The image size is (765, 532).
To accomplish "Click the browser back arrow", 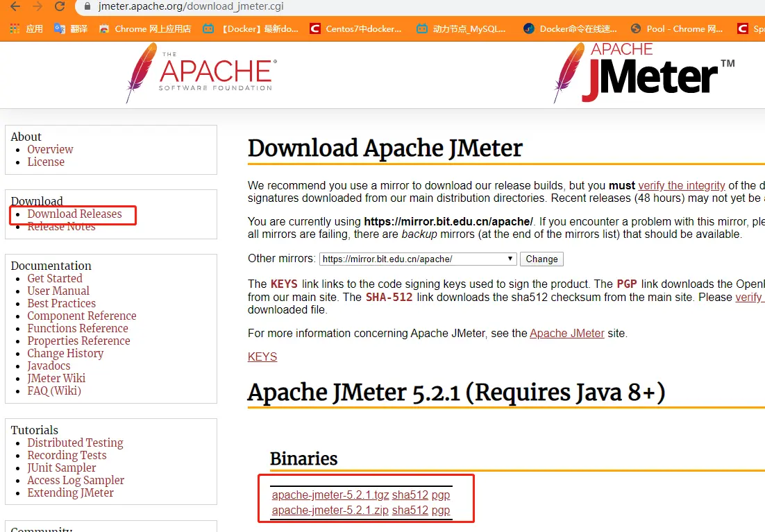I will point(15,6).
